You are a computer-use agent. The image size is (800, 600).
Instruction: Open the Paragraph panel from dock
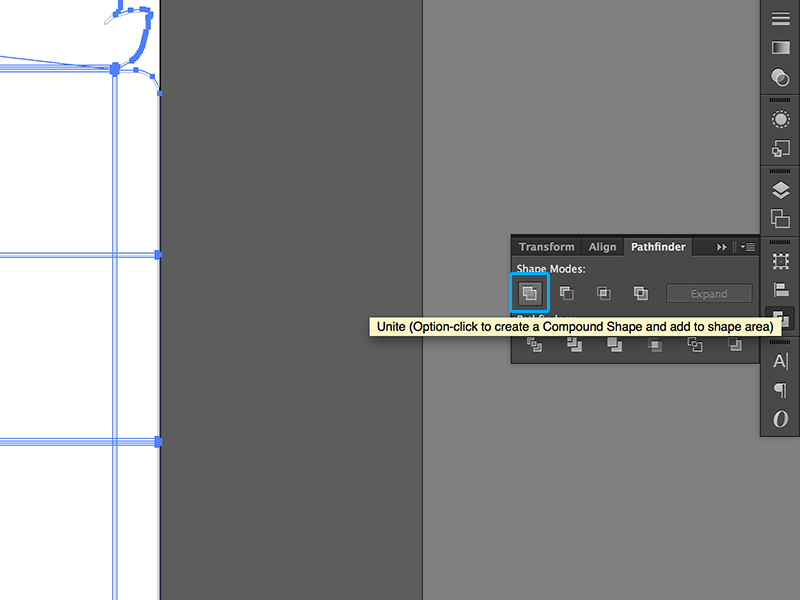pos(780,390)
